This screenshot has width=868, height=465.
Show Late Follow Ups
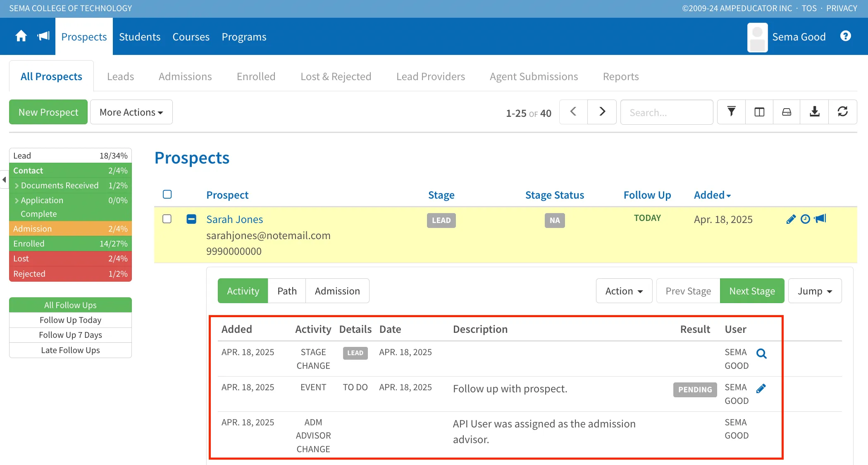coord(70,350)
